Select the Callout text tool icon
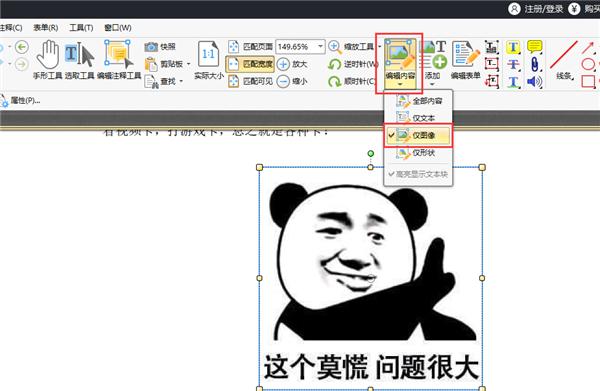This screenshot has height=391, width=600. [491, 81]
